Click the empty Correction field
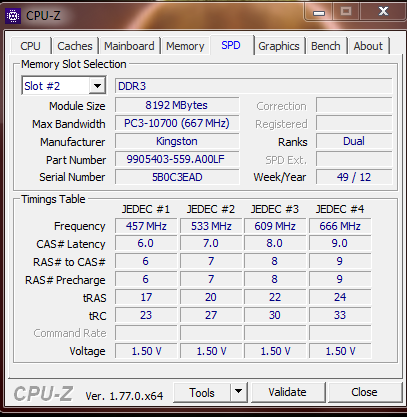Viewport: 407px width, 417px height. click(x=354, y=105)
